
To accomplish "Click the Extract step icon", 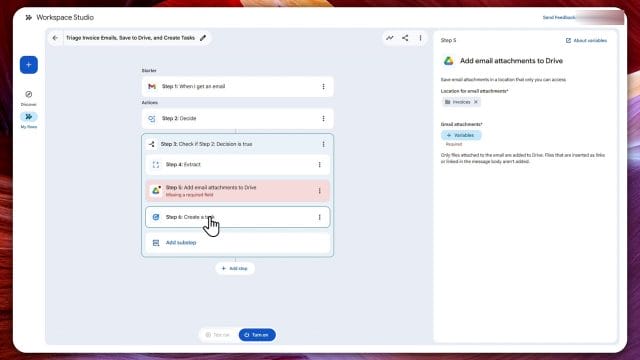I will pyautogui.click(x=156, y=164).
